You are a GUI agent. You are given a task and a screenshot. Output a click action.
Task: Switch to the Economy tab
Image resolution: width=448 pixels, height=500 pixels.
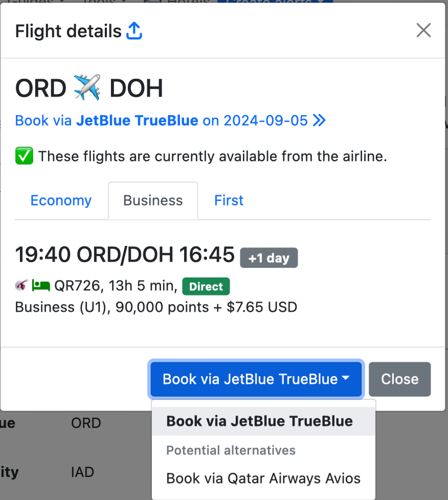[x=61, y=200]
